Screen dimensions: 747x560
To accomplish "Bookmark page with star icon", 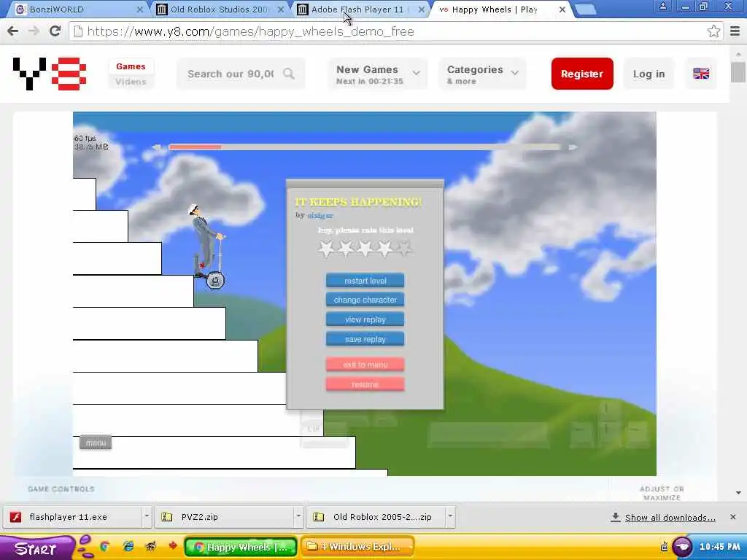I will click(713, 31).
